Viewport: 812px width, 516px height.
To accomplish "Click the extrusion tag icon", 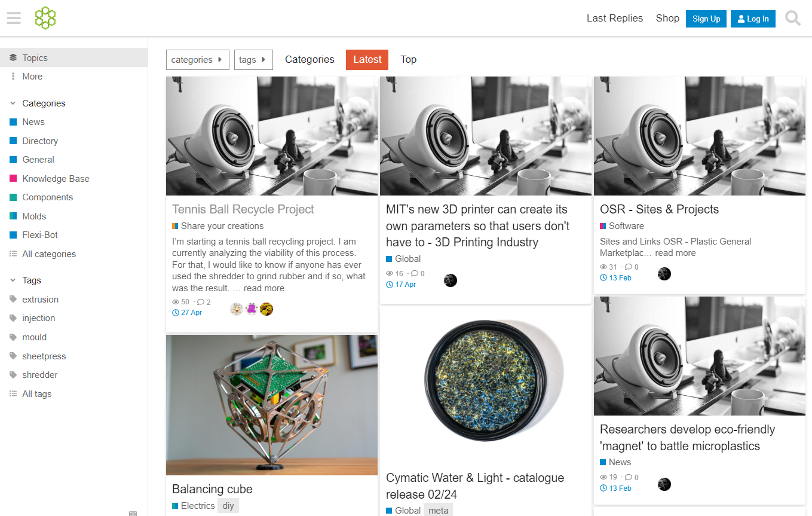I will pyautogui.click(x=13, y=300).
